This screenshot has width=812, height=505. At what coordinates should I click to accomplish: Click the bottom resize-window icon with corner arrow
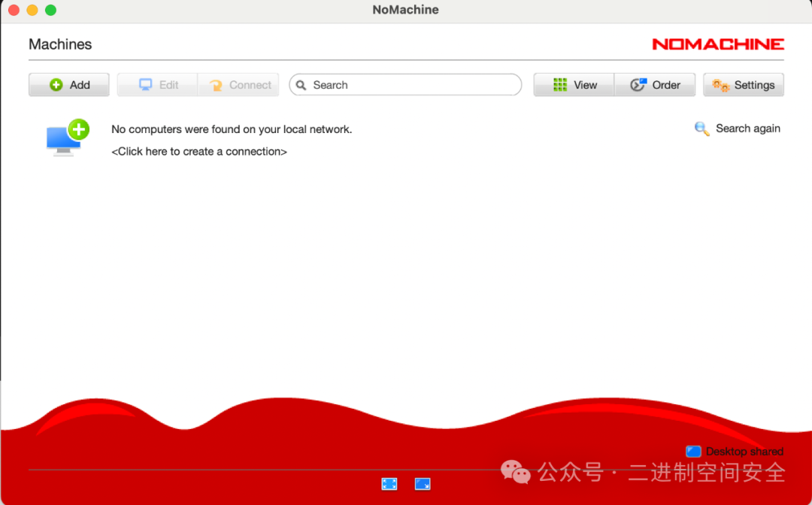[x=423, y=484]
